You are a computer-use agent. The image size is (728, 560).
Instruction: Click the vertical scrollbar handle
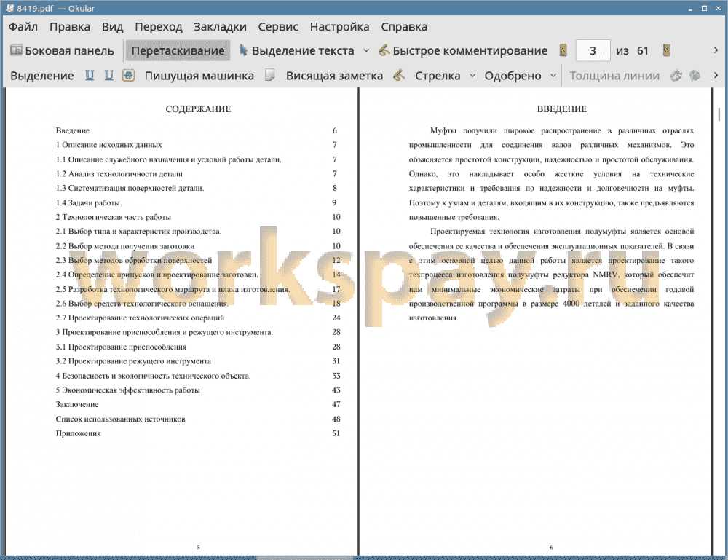[719, 114]
